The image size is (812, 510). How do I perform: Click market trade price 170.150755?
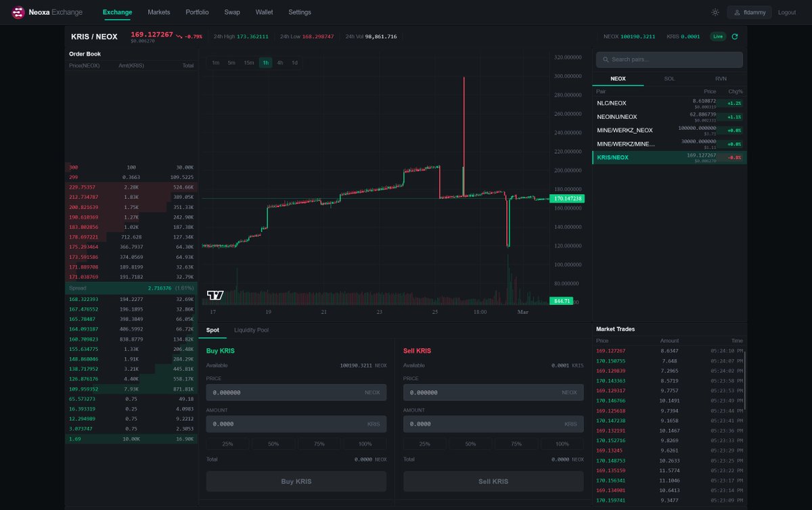(610, 361)
